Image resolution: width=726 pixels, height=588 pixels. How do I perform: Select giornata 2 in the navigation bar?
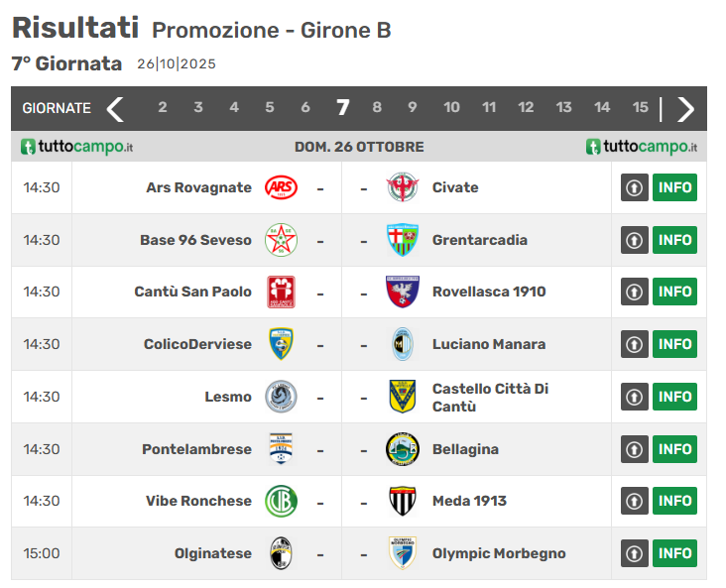coord(163,108)
